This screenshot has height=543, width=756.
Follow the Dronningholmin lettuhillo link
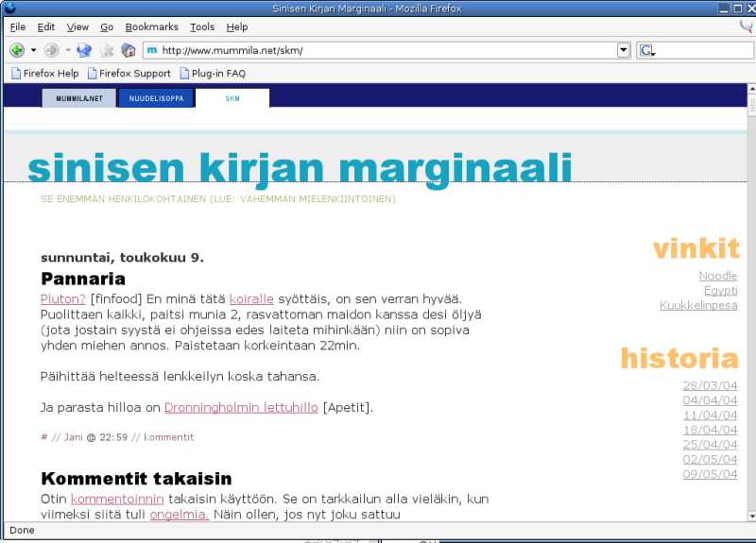(241, 408)
